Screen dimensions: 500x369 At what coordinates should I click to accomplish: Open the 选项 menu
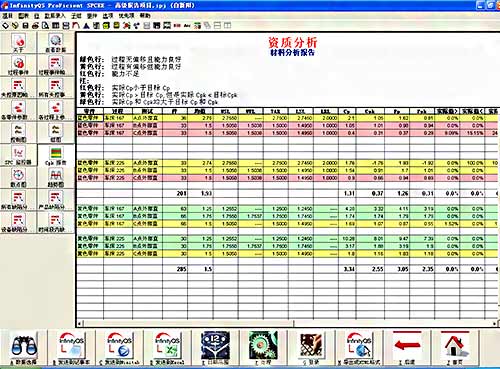pyautogui.click(x=108, y=16)
